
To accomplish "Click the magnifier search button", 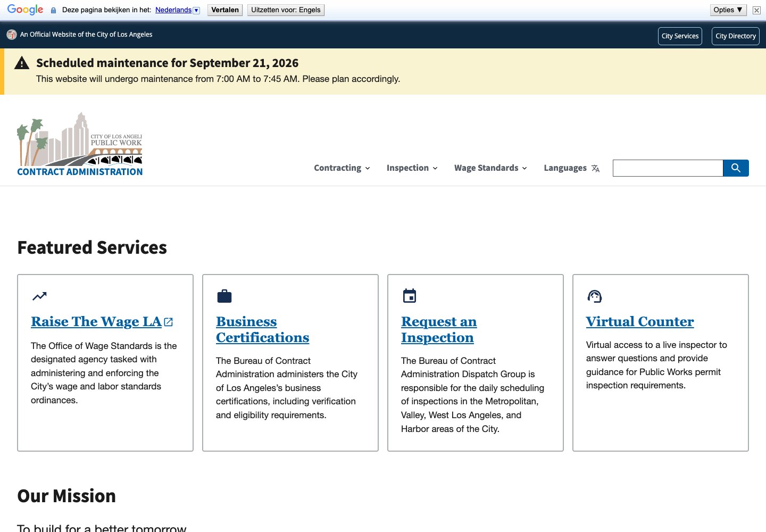I will [736, 168].
